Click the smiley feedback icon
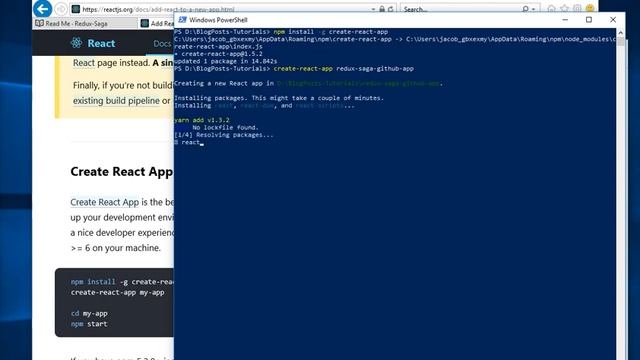The image size is (640, 360). [x=590, y=9]
